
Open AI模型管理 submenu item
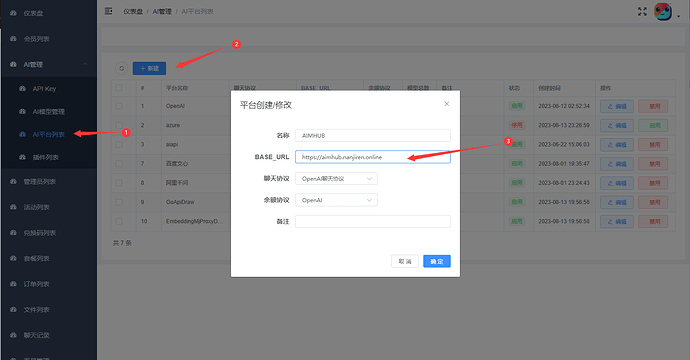pyautogui.click(x=48, y=111)
